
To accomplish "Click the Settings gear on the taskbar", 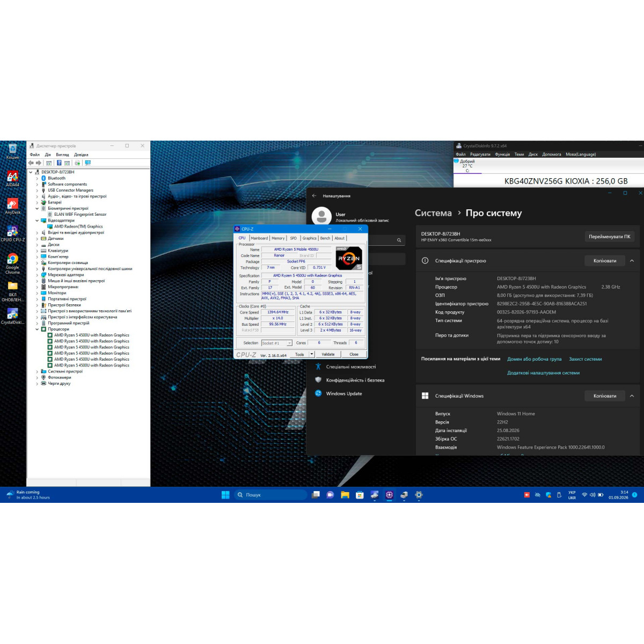I will [x=419, y=495].
